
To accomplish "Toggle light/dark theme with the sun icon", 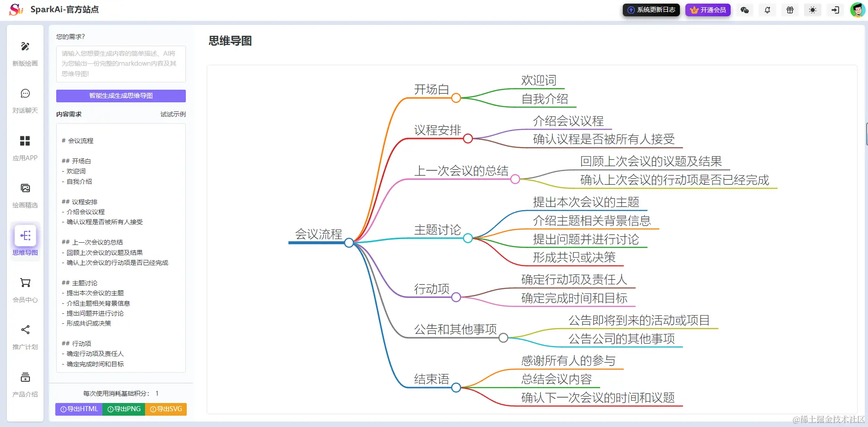I will (x=812, y=10).
